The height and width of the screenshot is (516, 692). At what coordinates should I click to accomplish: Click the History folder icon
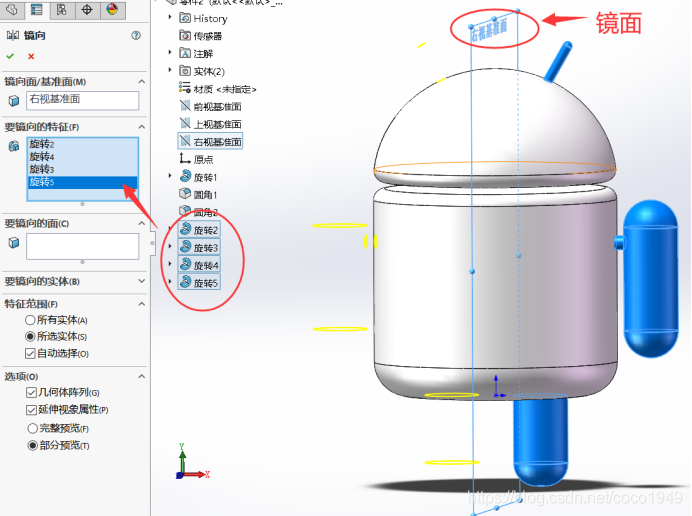pyautogui.click(x=185, y=18)
